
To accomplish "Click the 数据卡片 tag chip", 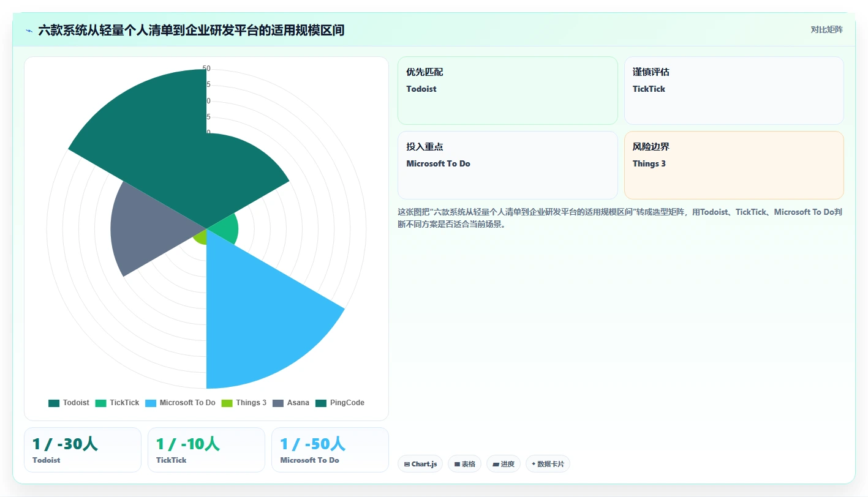I will click(548, 464).
